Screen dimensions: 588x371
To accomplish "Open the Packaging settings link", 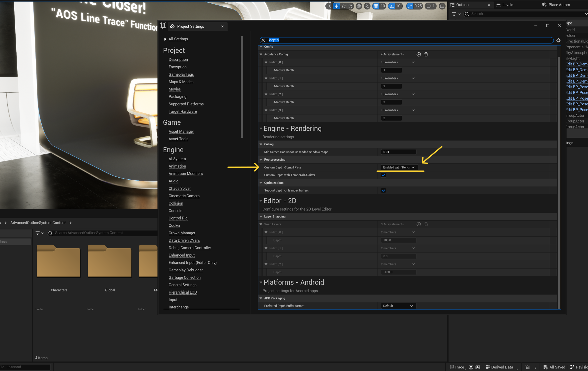I will point(177,97).
